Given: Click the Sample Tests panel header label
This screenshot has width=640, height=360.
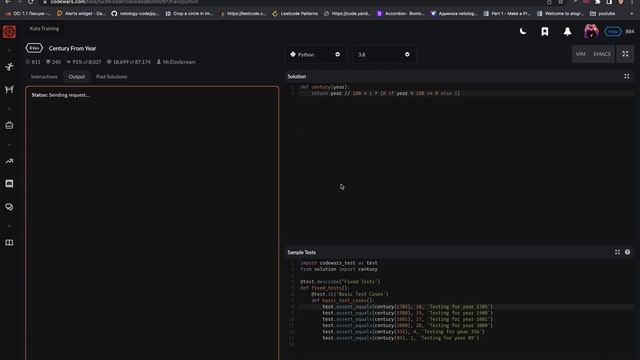Looking at the screenshot, I should [302, 252].
